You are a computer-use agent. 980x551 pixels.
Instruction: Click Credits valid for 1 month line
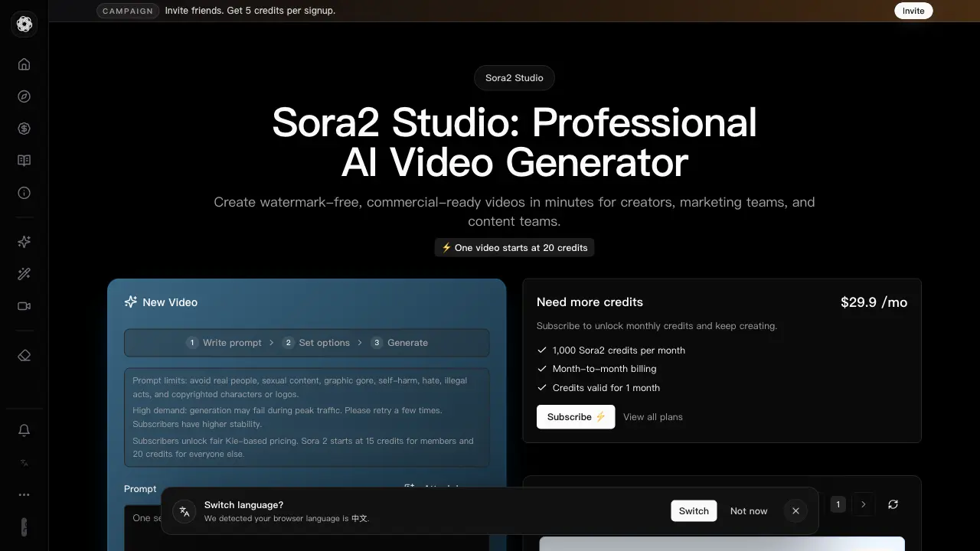(x=598, y=388)
